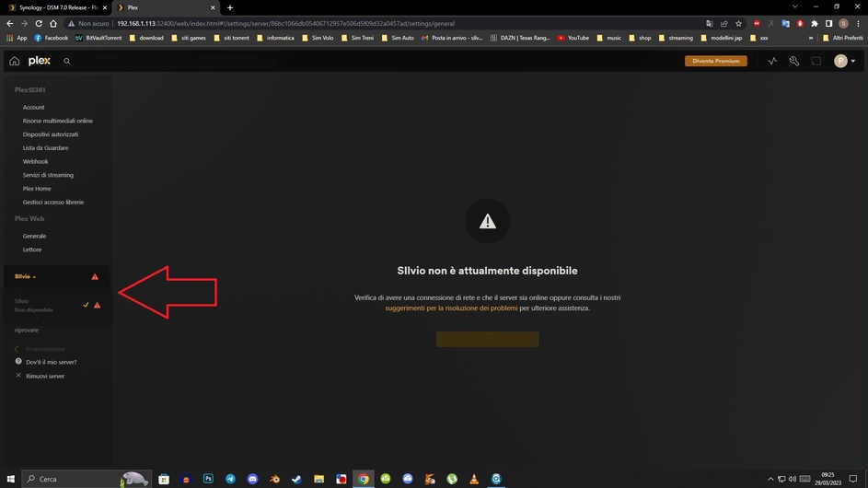
Task: Open Dispositivi autorizzati in sidebar
Action: coord(51,134)
